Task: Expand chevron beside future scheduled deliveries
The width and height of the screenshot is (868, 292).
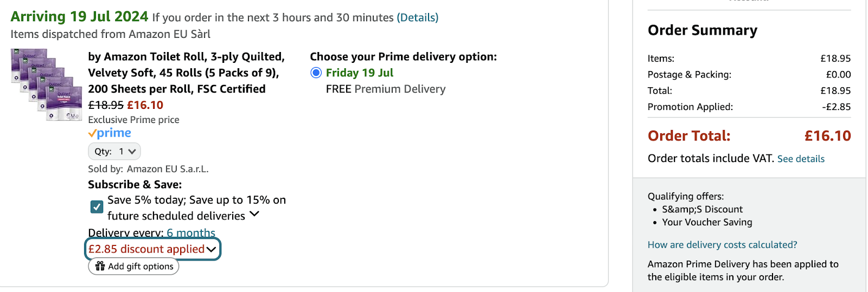Action: click(x=254, y=215)
